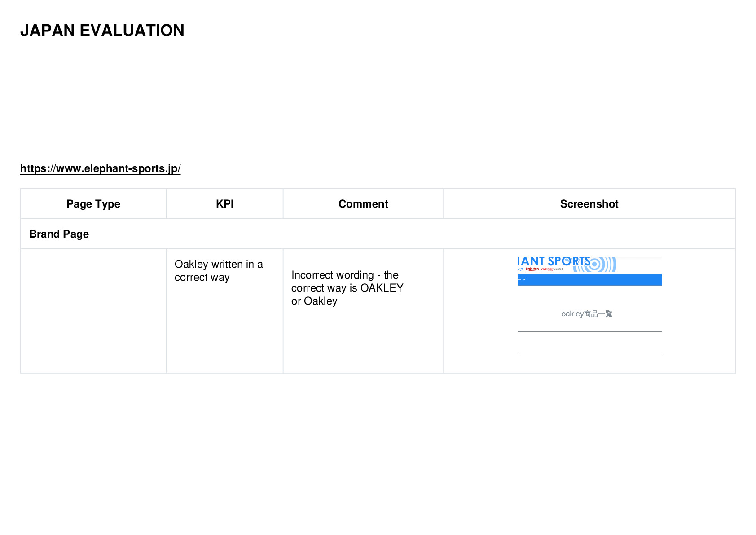Select the white menu text in blue bar
Image resolution: width=756 pixels, height=535 pixels.
(x=521, y=279)
